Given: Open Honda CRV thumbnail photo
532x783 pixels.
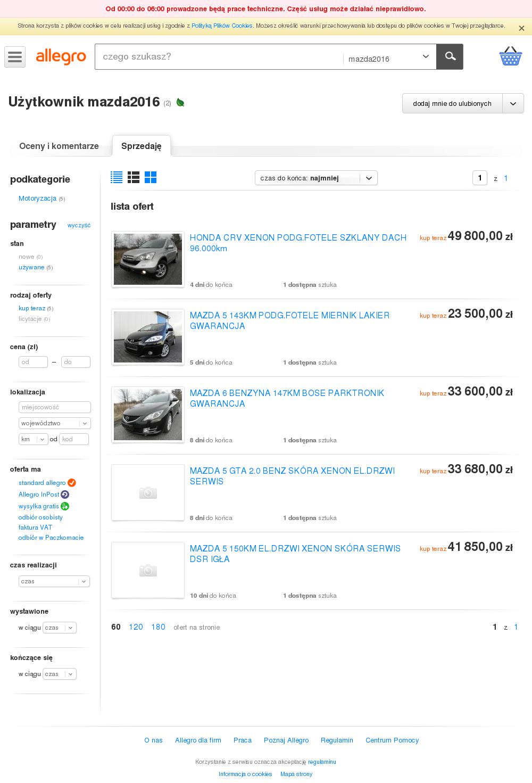Looking at the screenshot, I should point(148,259).
